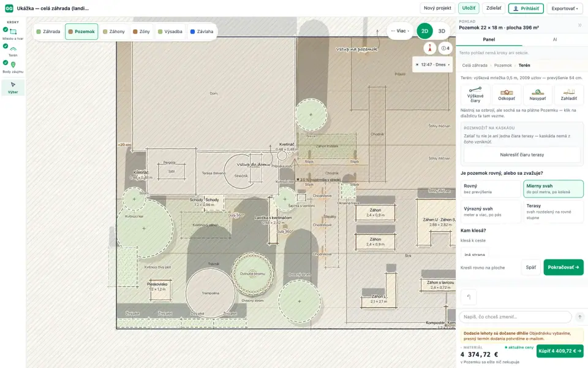Switch view to 3D mode
Viewport: 588px width, 368px height.
tap(442, 31)
